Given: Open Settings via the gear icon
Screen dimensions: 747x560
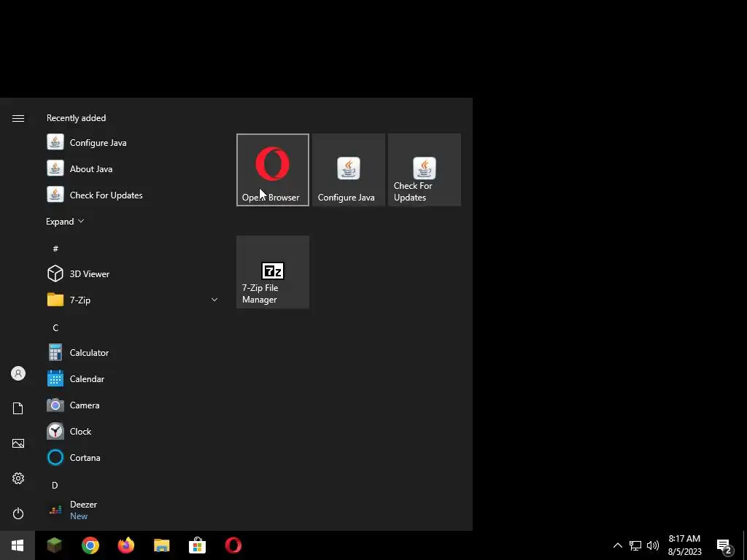Looking at the screenshot, I should [18, 478].
